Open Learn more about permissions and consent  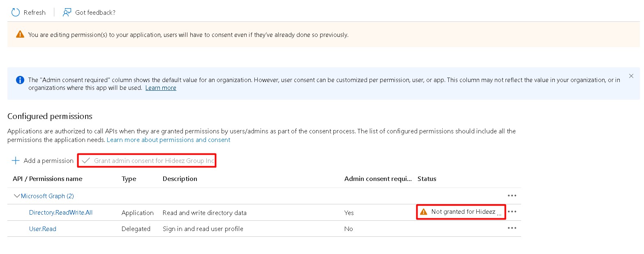169,140
